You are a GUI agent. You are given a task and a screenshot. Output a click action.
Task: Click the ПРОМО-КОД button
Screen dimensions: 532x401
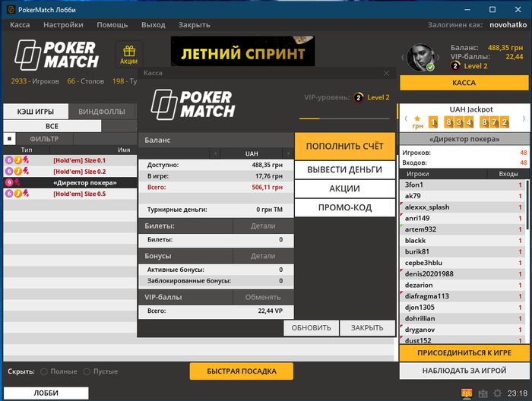(345, 208)
